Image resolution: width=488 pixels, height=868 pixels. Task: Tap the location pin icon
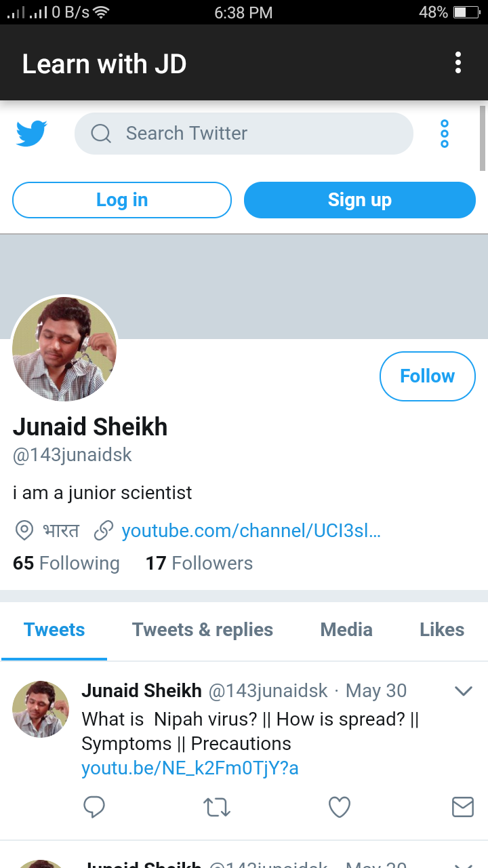coord(24,530)
